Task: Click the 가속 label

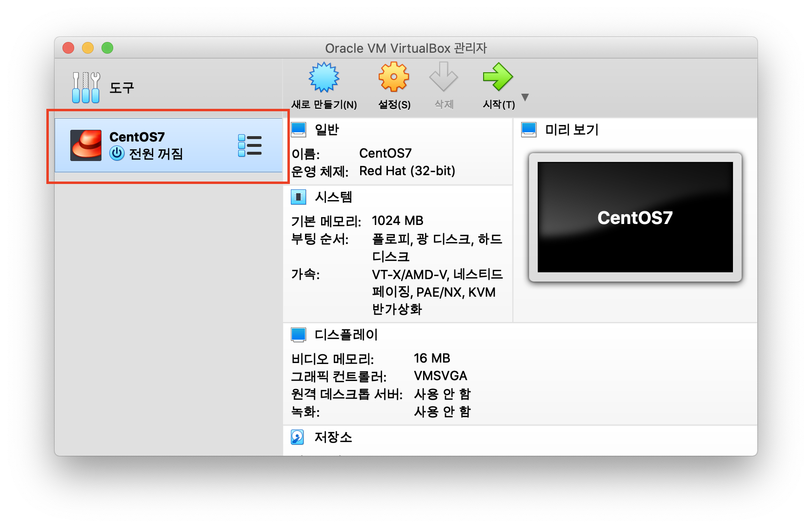Action: click(x=305, y=274)
